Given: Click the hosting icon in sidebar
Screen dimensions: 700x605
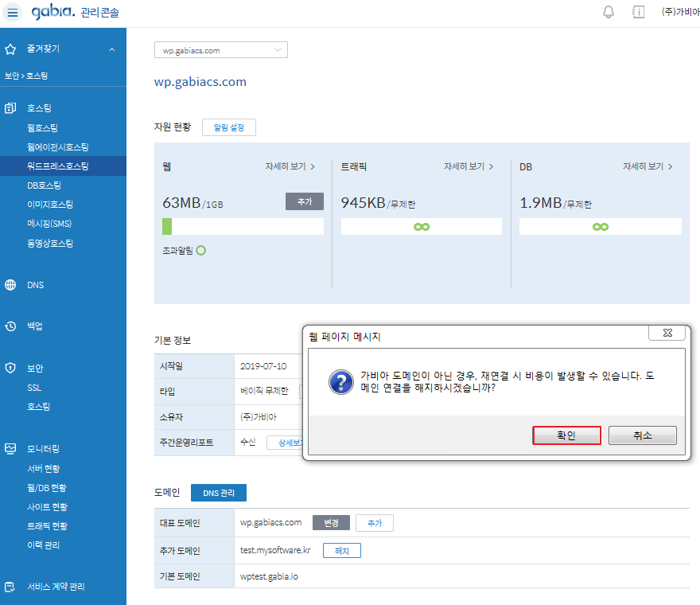Looking at the screenshot, I should pos(10,107).
